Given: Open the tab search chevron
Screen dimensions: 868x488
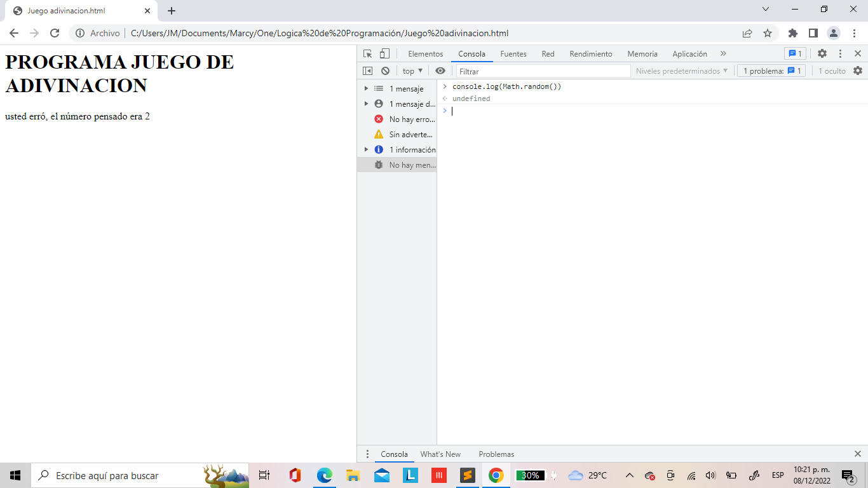Looking at the screenshot, I should tap(766, 9).
